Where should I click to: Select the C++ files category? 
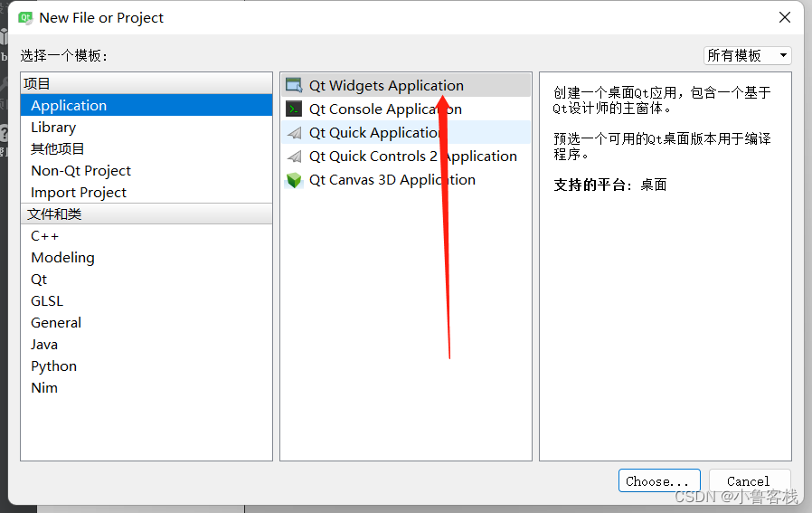coord(146,236)
